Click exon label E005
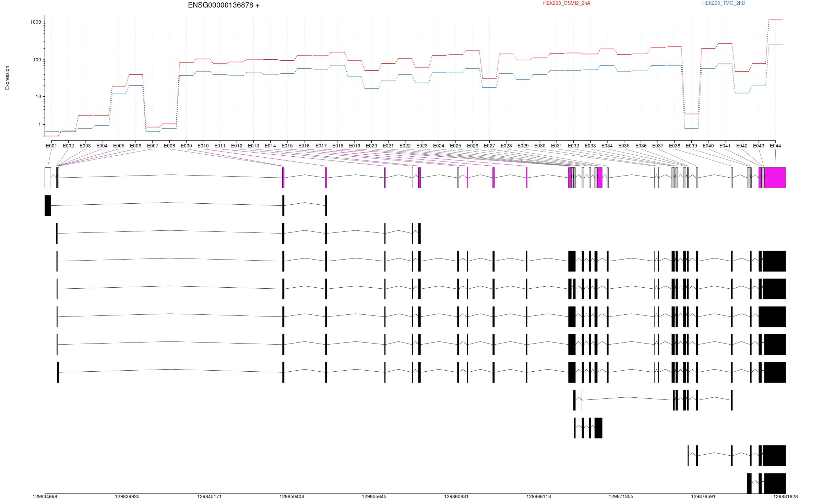Image resolution: width=823 pixels, height=504 pixels. [119, 146]
